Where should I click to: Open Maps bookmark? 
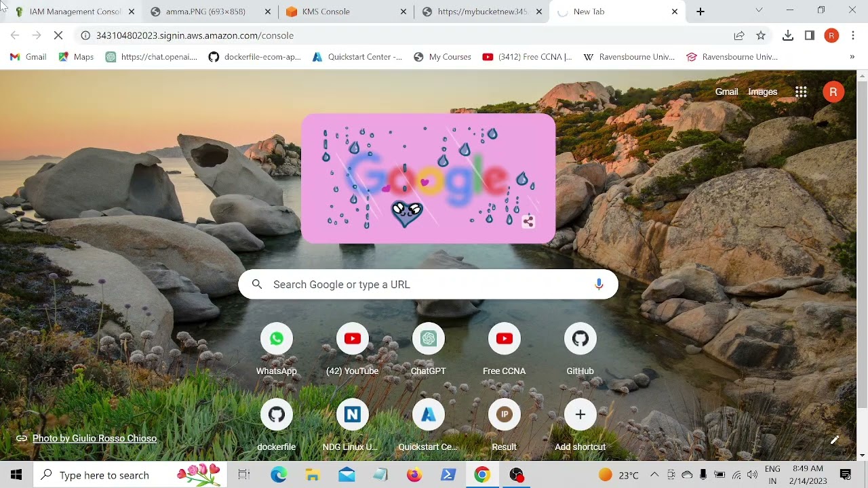coord(76,57)
